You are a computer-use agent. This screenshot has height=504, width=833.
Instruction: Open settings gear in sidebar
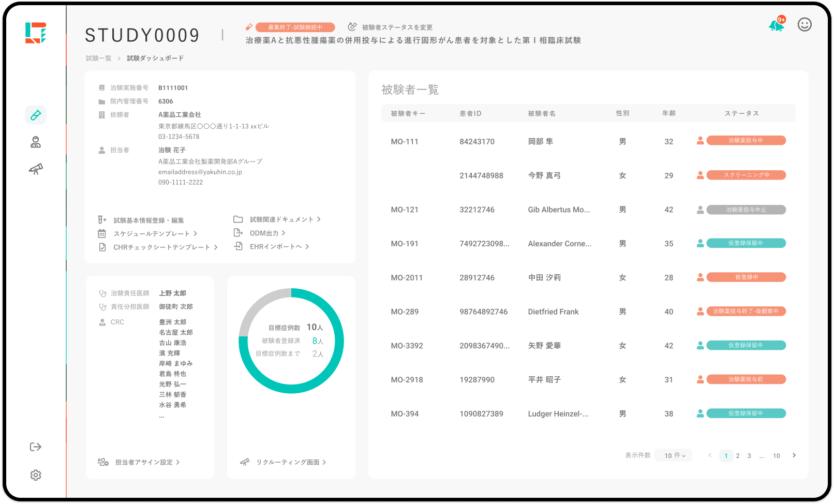(x=36, y=475)
